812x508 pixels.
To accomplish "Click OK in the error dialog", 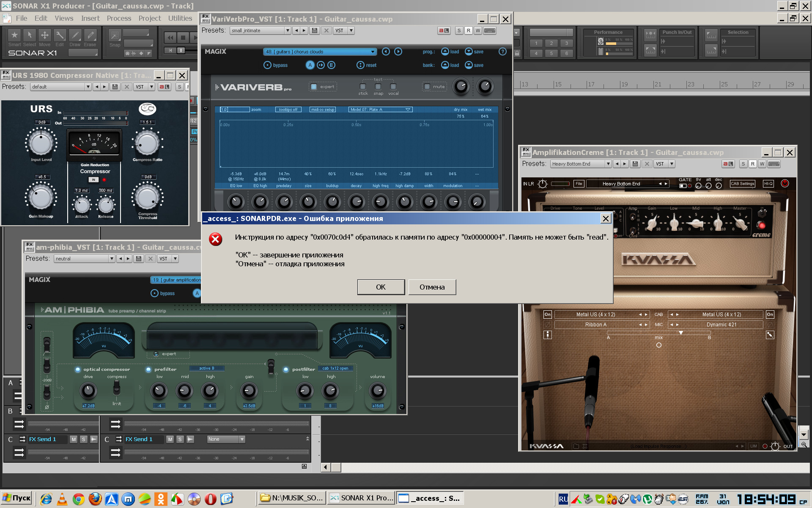I will point(381,287).
